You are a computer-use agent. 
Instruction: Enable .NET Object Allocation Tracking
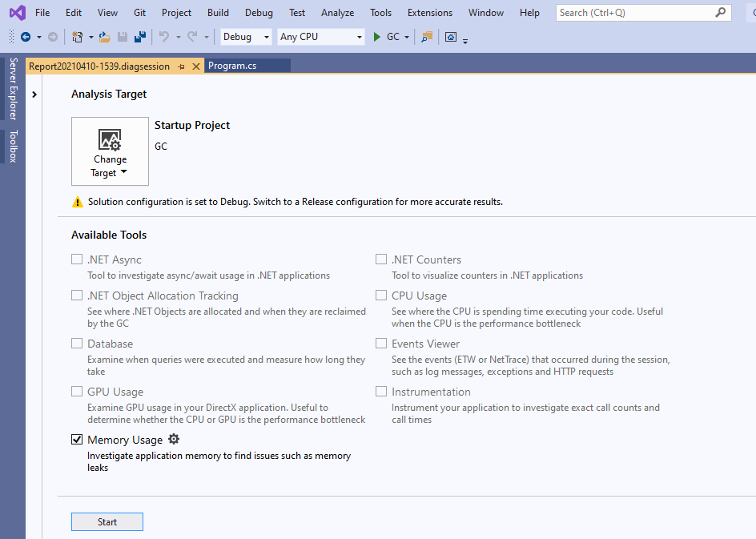77,295
